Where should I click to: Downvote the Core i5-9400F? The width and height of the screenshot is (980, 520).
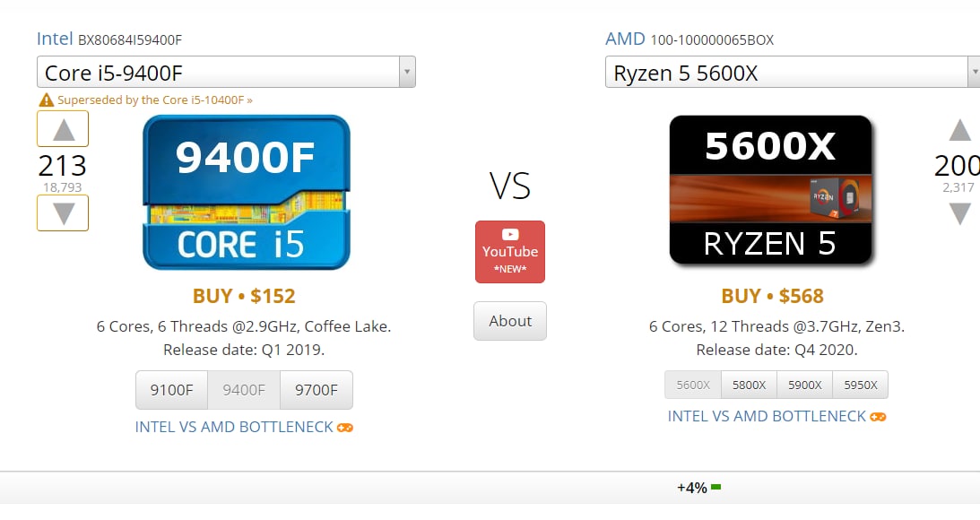63,213
